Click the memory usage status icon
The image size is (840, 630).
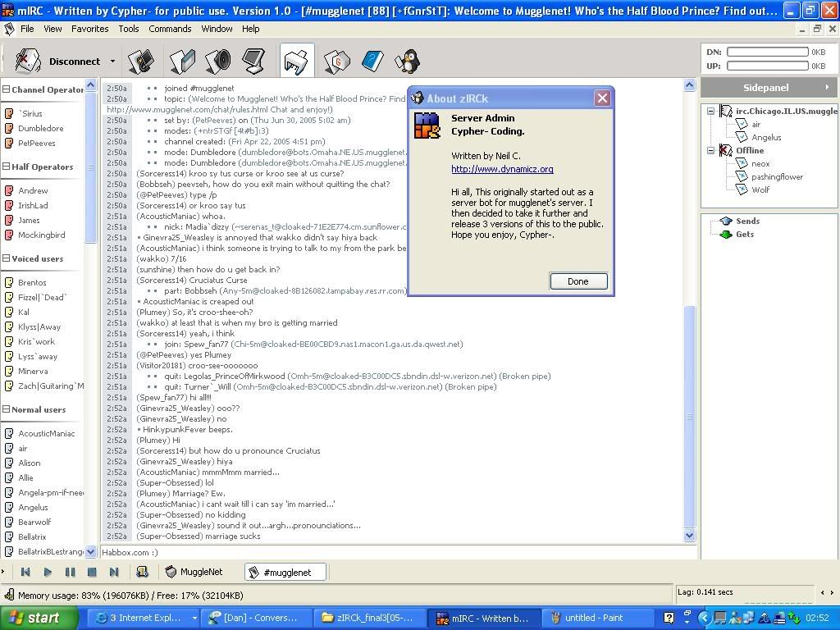click(x=9, y=595)
